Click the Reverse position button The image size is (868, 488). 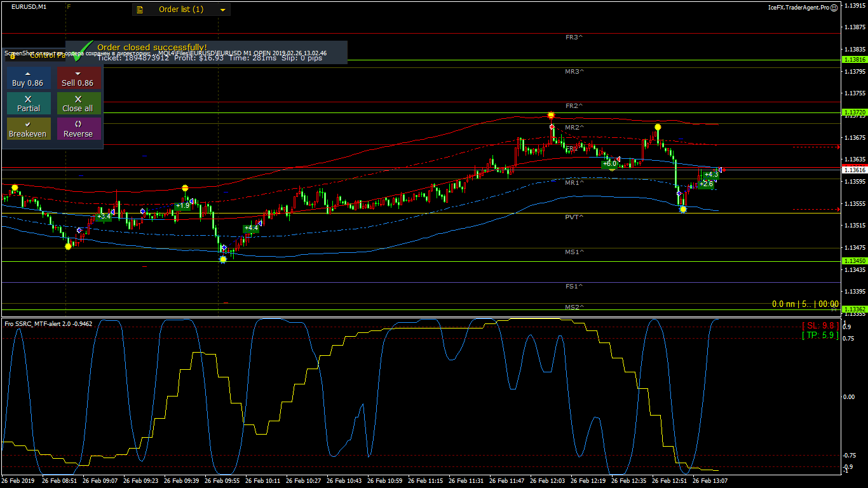(x=78, y=129)
